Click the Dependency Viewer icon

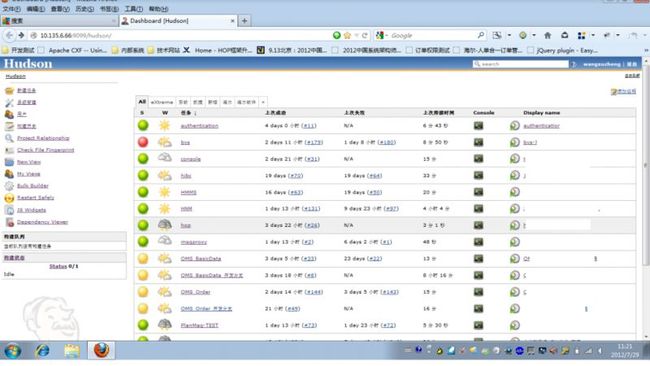coord(9,222)
